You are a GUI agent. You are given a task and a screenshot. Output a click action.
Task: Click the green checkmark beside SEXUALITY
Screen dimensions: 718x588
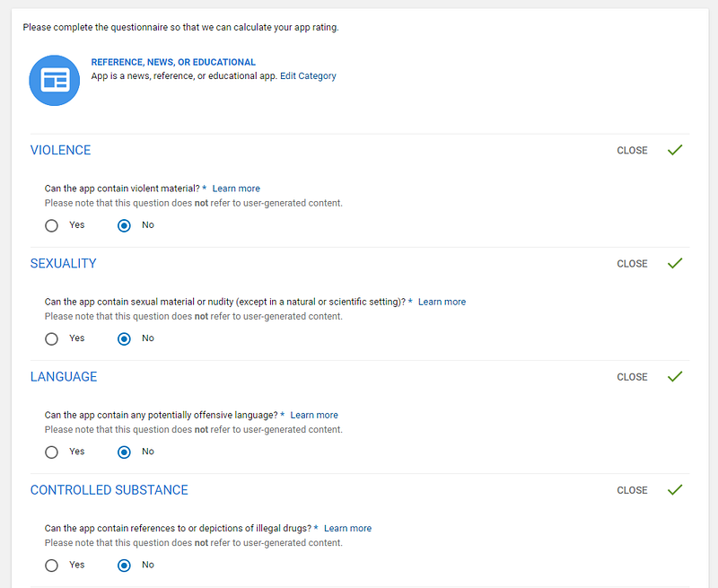coord(675,263)
